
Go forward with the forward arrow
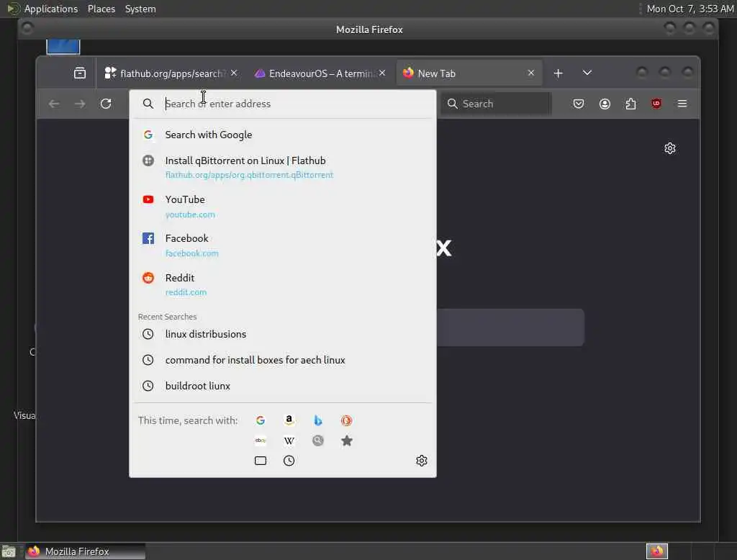click(80, 104)
